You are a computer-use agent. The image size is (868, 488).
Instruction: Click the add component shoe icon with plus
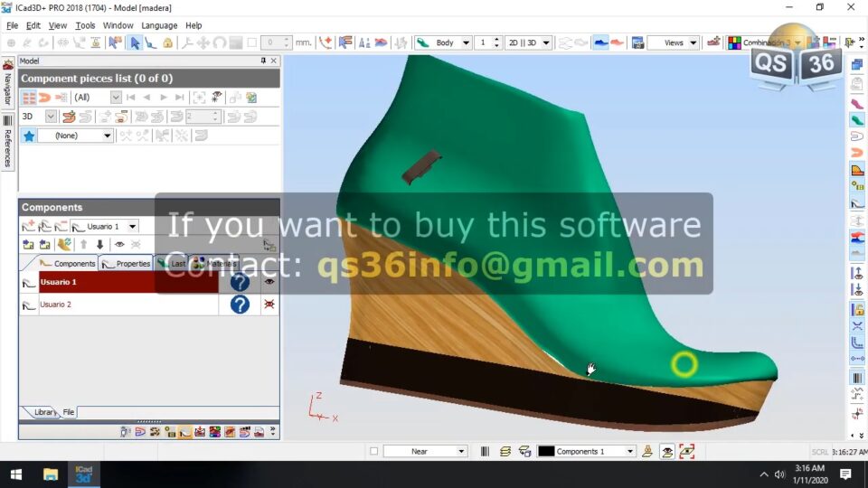28,226
